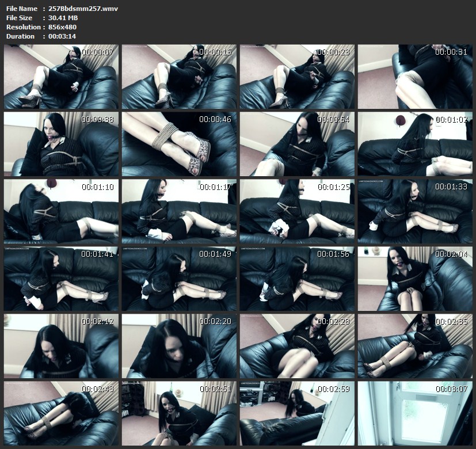Viewport: 476px width, 449px height.
Task: Select the thumbnail at 00:00:38
Action: [x=61, y=144]
